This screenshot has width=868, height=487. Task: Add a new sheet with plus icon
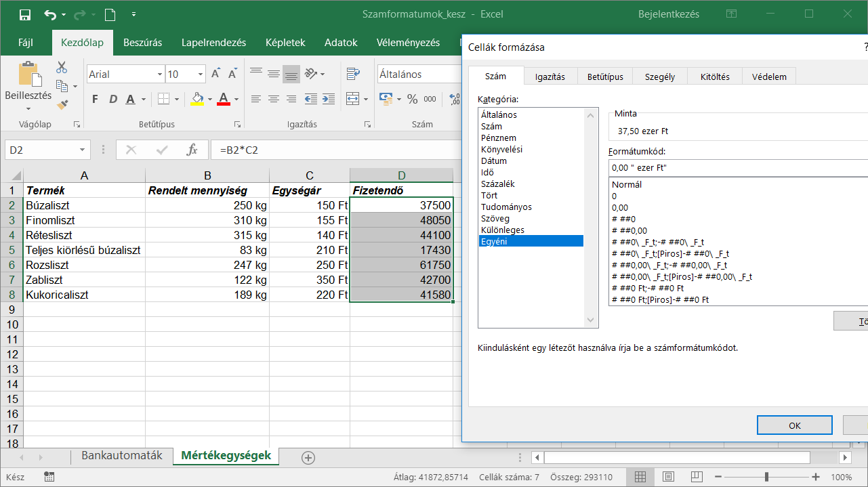(x=308, y=458)
